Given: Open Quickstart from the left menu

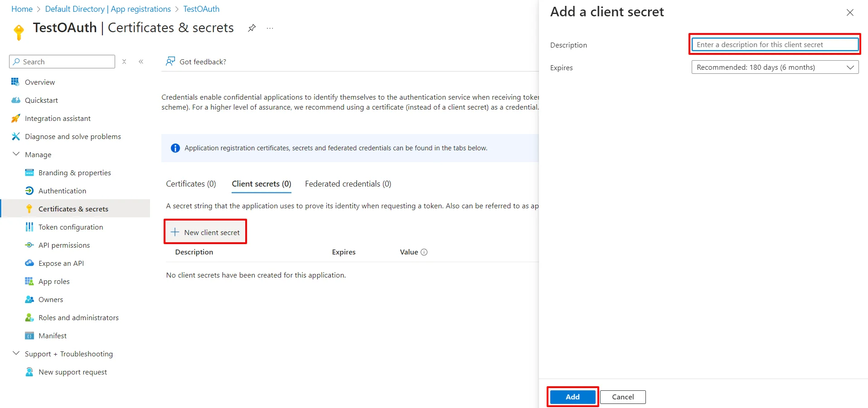Looking at the screenshot, I should tap(40, 100).
